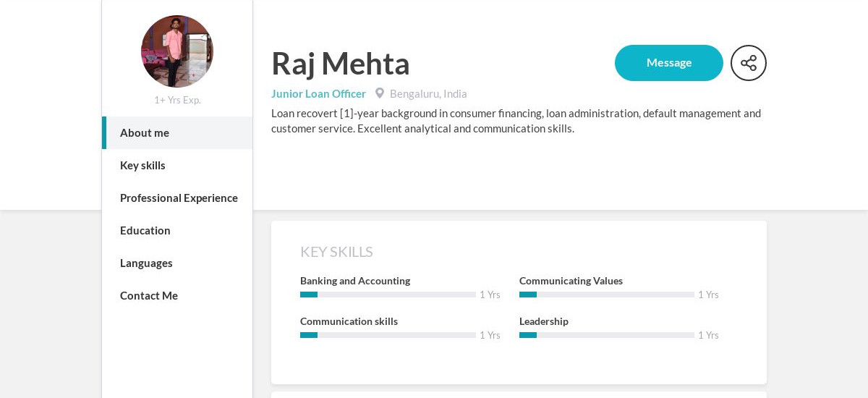Click the Bengaluru, India location text
Image resolution: width=868 pixels, height=398 pixels.
point(428,93)
